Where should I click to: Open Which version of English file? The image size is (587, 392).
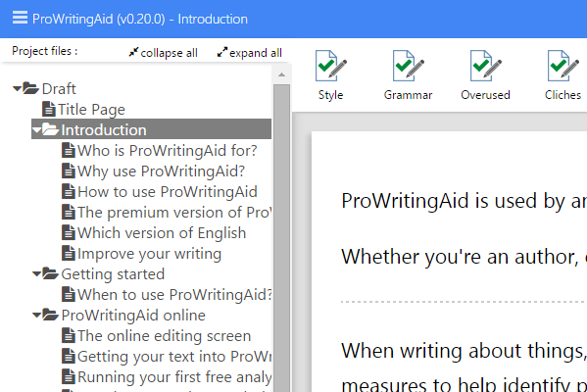click(162, 233)
